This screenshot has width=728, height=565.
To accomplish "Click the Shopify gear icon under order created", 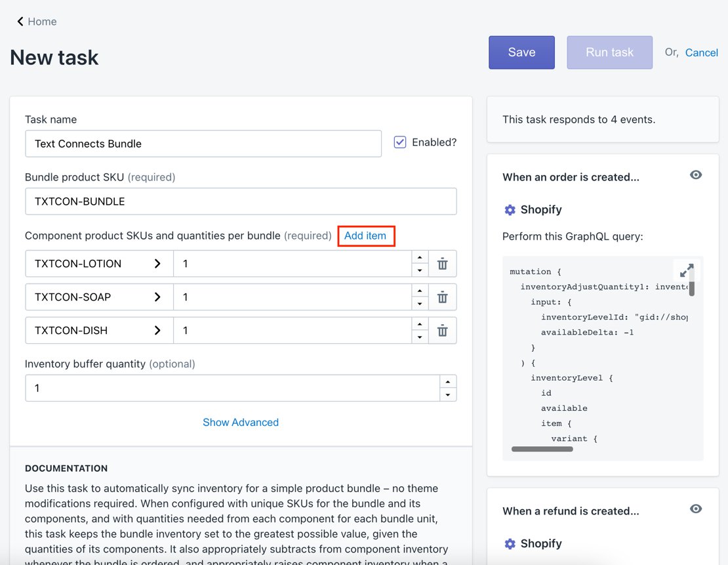I will tap(510, 210).
